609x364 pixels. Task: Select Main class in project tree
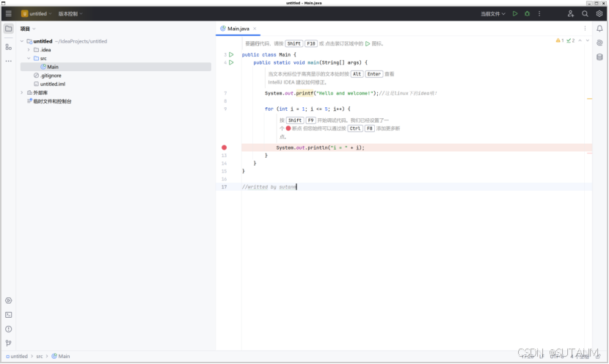(116, 67)
